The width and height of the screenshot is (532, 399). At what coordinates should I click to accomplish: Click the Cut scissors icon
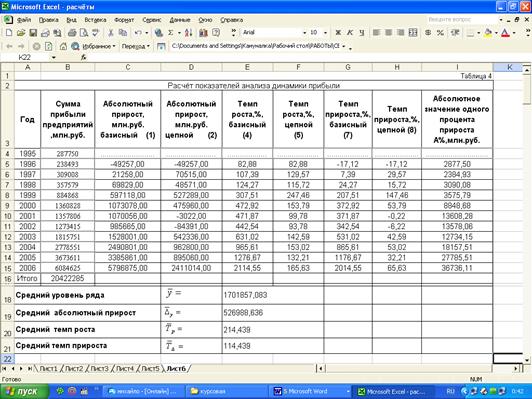111,33
